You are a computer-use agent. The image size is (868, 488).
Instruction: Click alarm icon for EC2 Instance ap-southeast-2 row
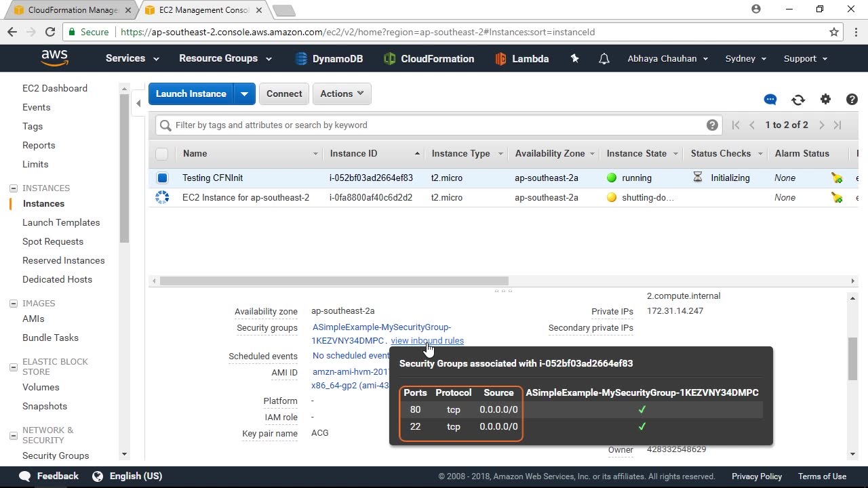pos(837,197)
